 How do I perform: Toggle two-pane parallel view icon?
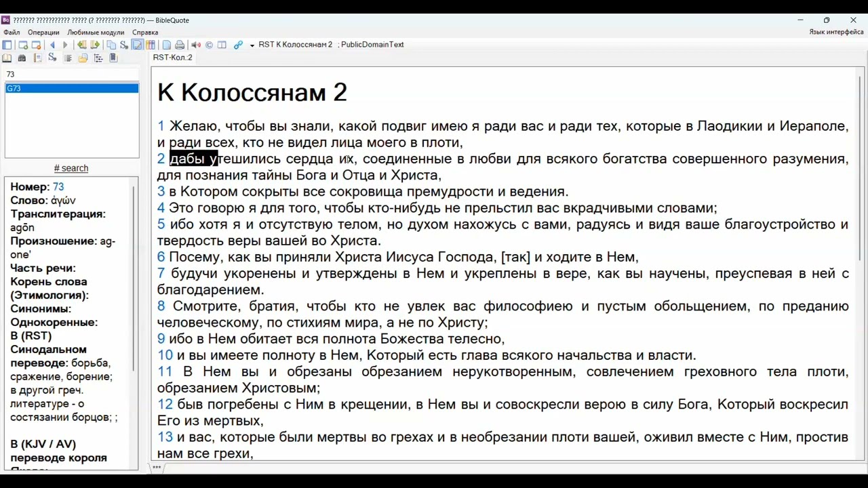222,45
